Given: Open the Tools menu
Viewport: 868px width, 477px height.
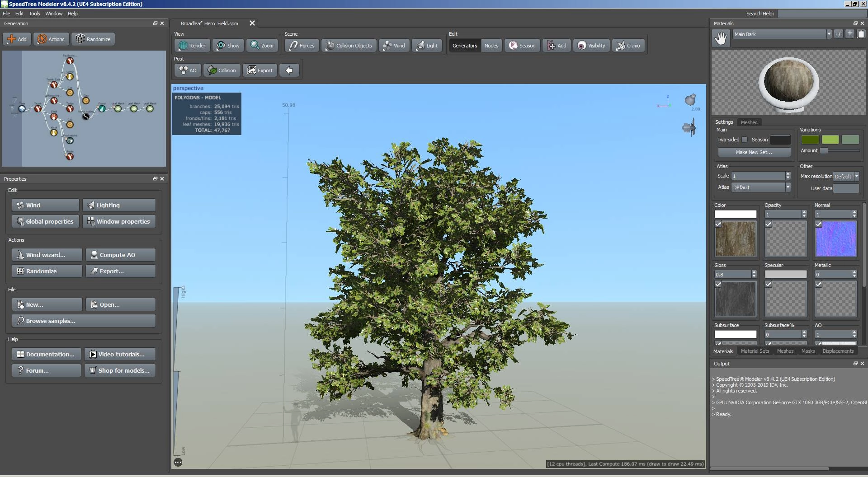Looking at the screenshot, I should click(x=34, y=14).
